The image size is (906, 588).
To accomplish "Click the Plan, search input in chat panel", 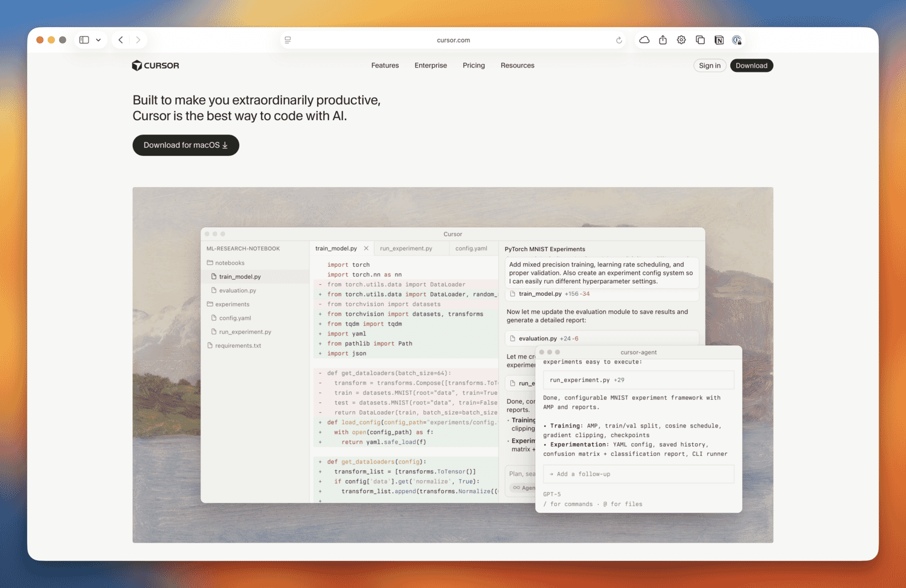I will [522, 474].
